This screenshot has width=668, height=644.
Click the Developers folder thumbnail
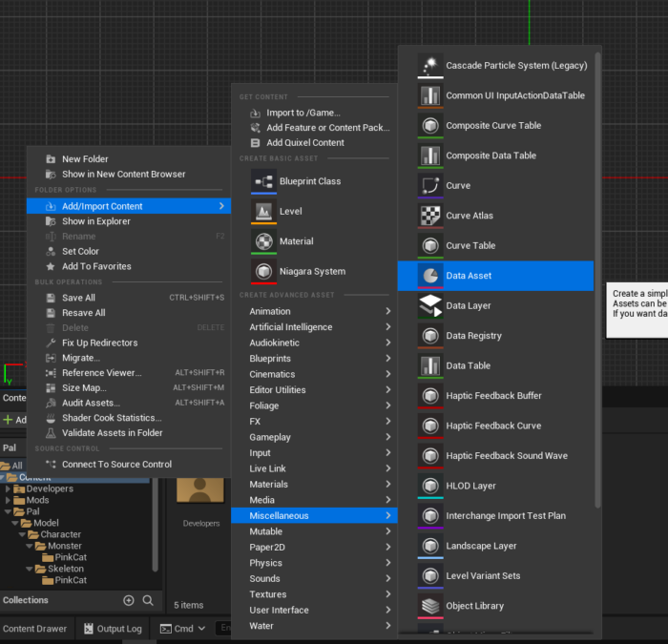200,490
